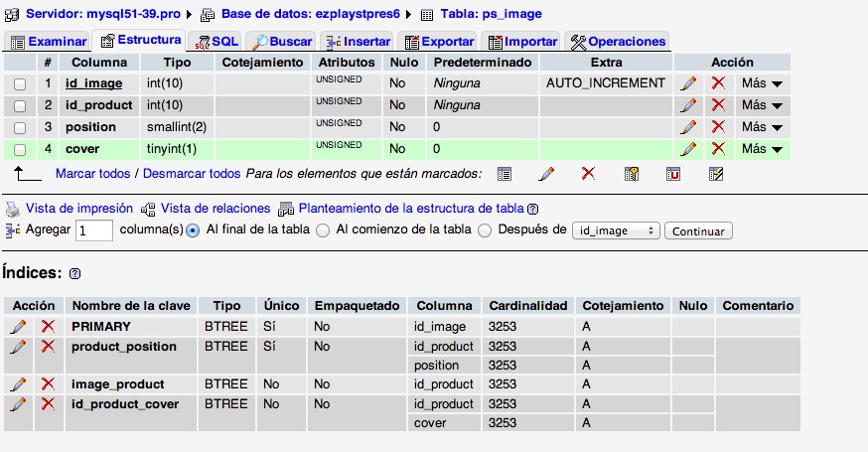
Task: Check the cover row checkbox
Action: [20, 150]
